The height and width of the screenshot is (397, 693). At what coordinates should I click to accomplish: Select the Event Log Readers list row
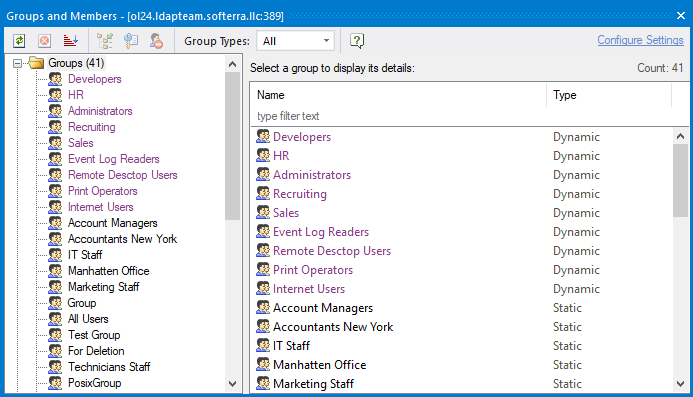463,232
